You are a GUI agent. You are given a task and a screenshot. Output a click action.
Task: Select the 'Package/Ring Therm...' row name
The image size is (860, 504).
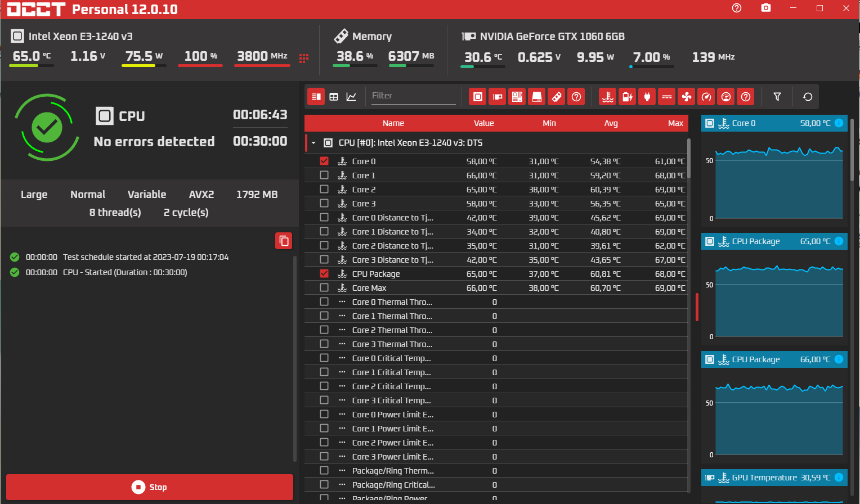point(393,471)
